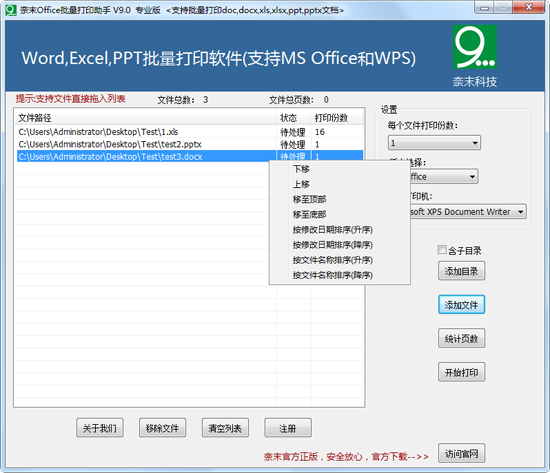Screen dimensions: 550x473
Task: Choose 下移 from the context menu
Action: pos(301,169)
